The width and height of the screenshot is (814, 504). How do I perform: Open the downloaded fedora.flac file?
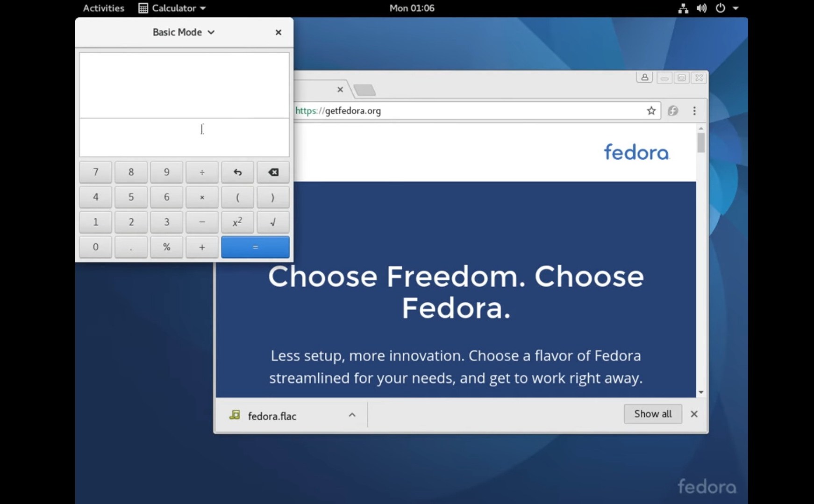click(272, 416)
